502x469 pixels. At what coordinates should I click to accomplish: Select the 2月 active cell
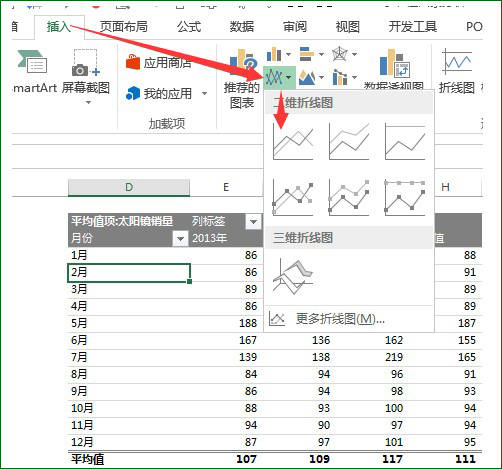pyautogui.click(x=129, y=273)
